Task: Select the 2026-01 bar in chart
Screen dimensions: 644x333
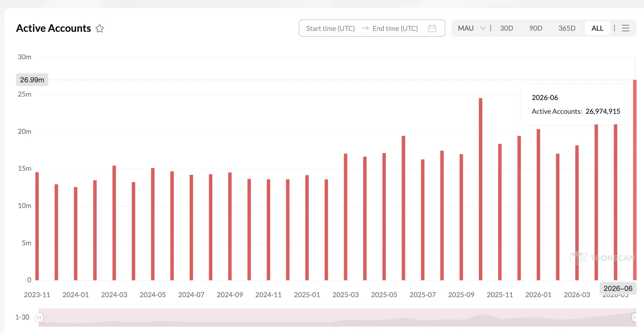Action: [538, 205]
